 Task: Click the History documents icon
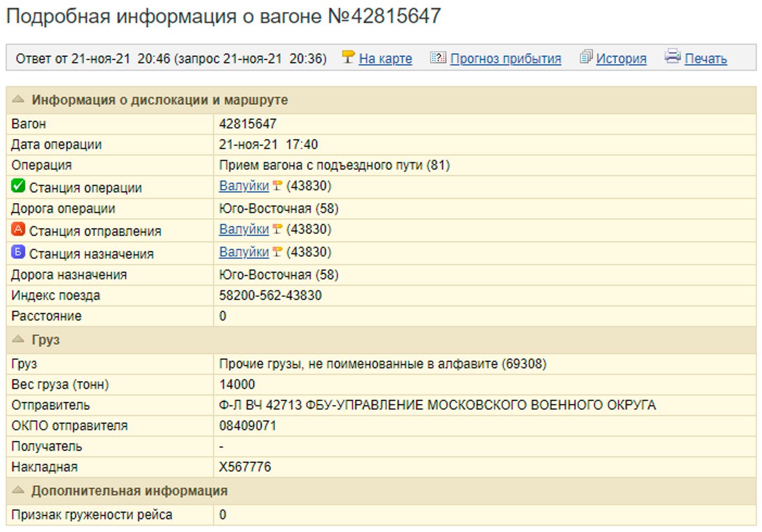tap(586, 56)
